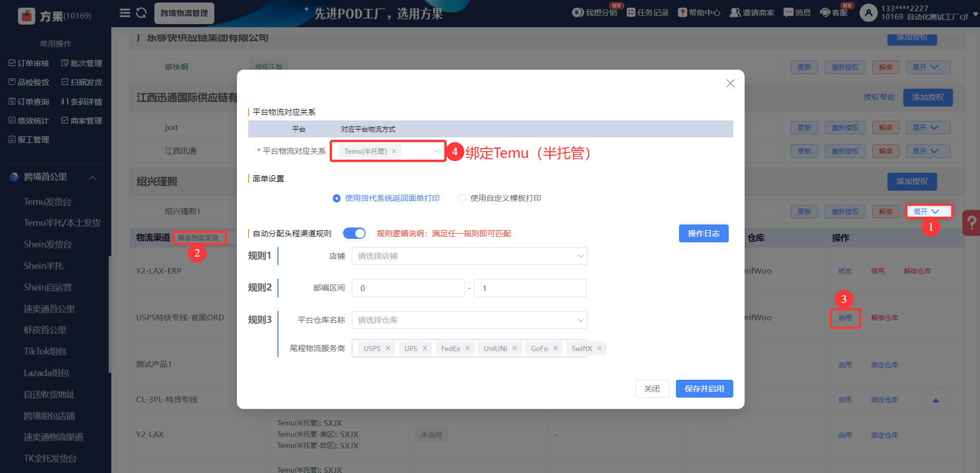Open the 商家管理 shortcut
The width and height of the screenshot is (980, 473).
[x=82, y=120]
